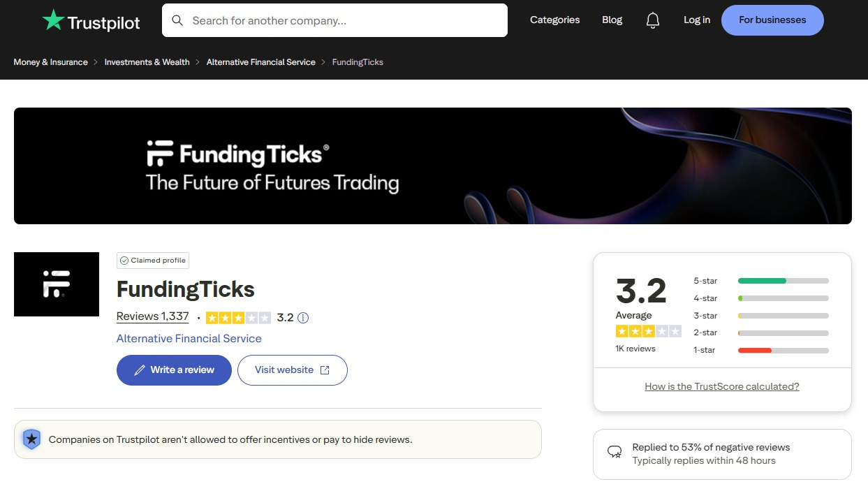Screen dimensions: 868x482
Task: Click the FundingTicks company logo
Action: [x=56, y=284]
